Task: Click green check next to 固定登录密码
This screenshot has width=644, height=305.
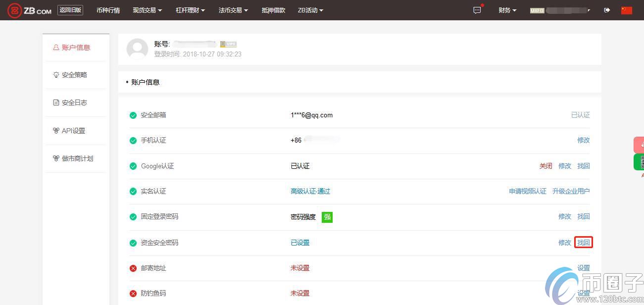Action: pyautogui.click(x=133, y=217)
